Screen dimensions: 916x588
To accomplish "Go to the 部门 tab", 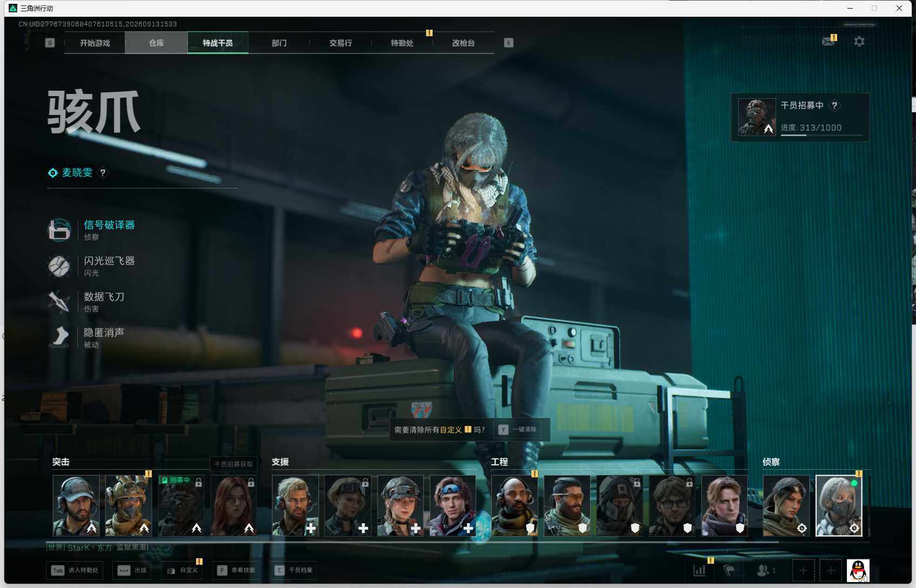I will (x=279, y=43).
